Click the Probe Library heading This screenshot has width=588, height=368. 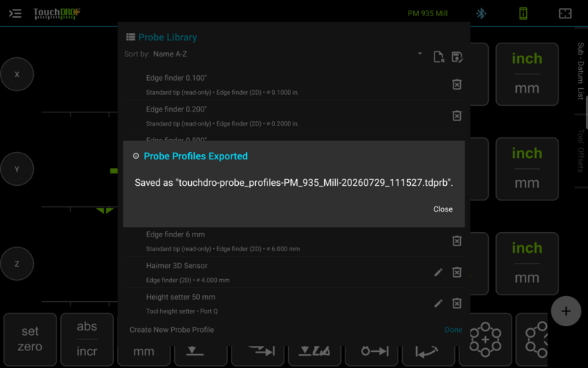[x=168, y=37]
